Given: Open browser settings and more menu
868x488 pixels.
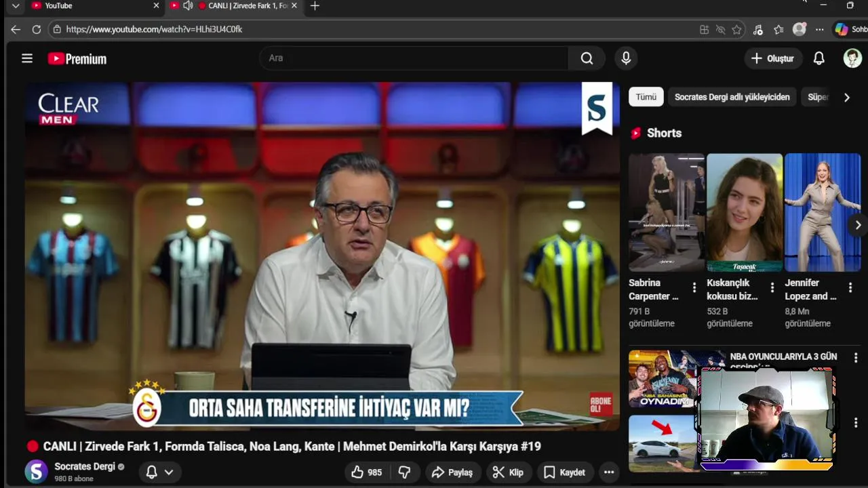Looking at the screenshot, I should pos(819,29).
